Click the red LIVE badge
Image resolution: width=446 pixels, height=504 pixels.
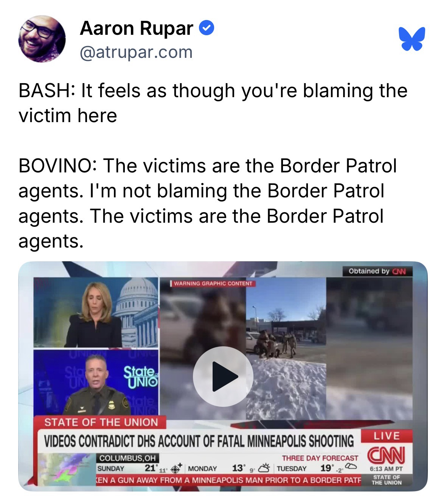tap(387, 436)
